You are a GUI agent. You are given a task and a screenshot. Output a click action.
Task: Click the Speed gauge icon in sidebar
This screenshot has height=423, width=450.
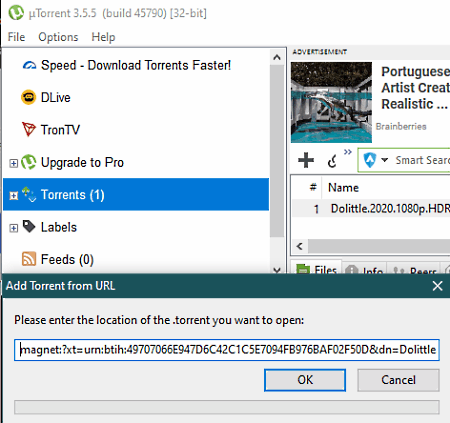pos(29,65)
